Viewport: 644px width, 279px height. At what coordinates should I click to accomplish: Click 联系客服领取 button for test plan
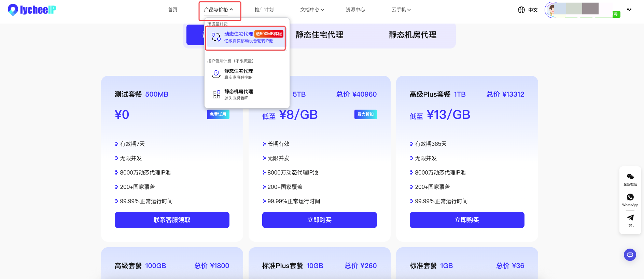(172, 220)
